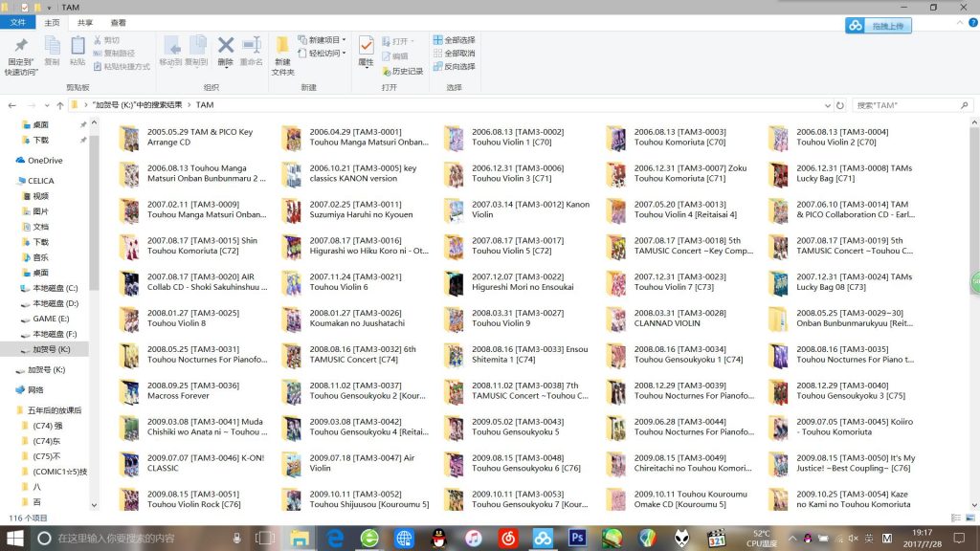This screenshot has height=551, width=980.
Task: Click Paste shortcut (粘贴快捷方式) item
Action: click(122, 66)
